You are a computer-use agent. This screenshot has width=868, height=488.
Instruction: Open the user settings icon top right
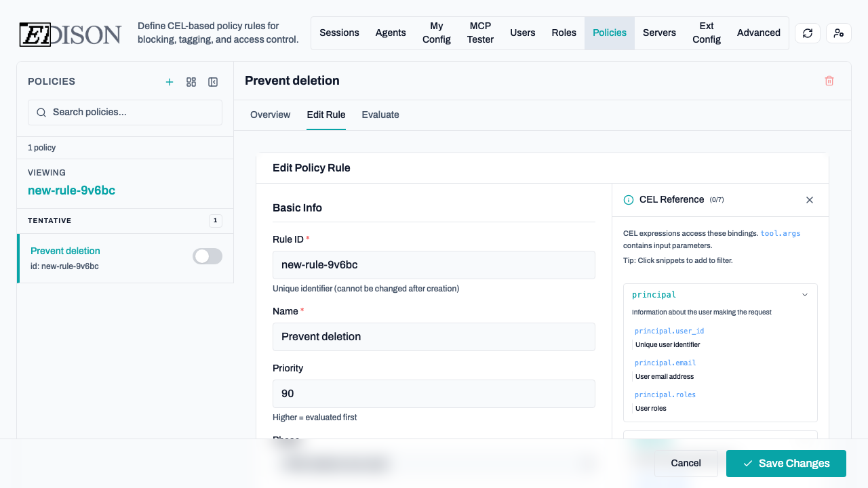pyautogui.click(x=838, y=33)
